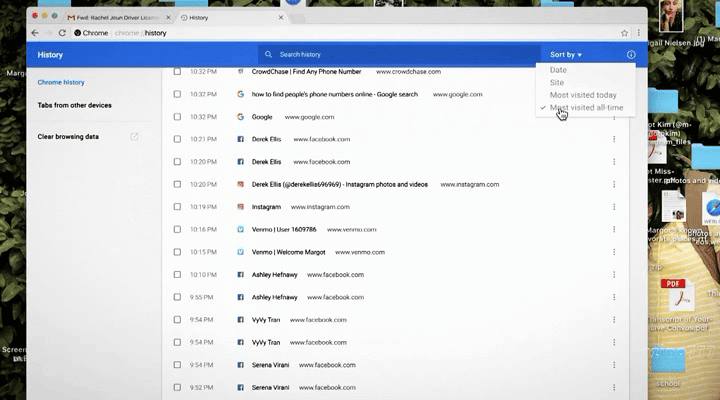Open the more-actions menu for the Instagram 10:19 PM entry
720x400 pixels.
click(x=614, y=207)
